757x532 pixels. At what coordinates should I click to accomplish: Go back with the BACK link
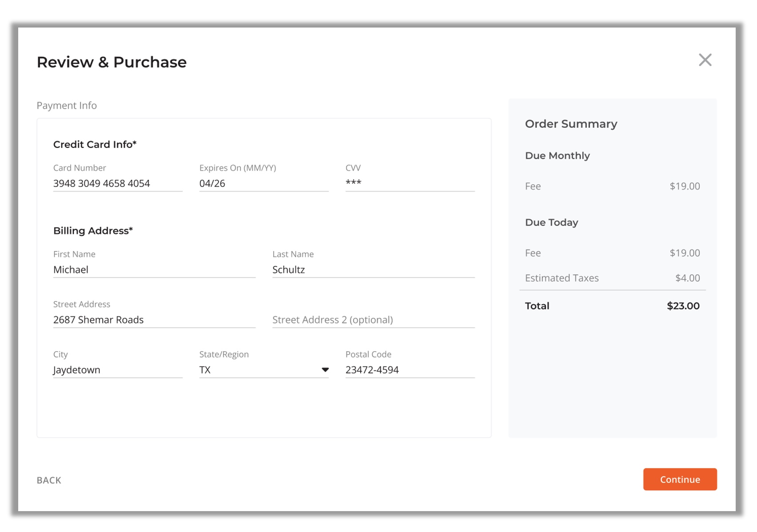[49, 480]
